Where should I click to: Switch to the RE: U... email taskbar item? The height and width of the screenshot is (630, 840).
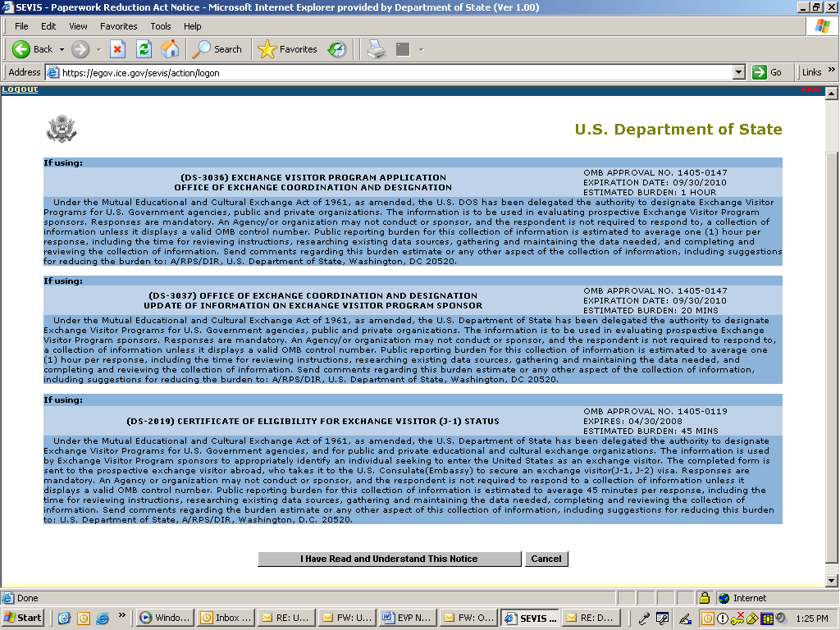tap(286, 619)
